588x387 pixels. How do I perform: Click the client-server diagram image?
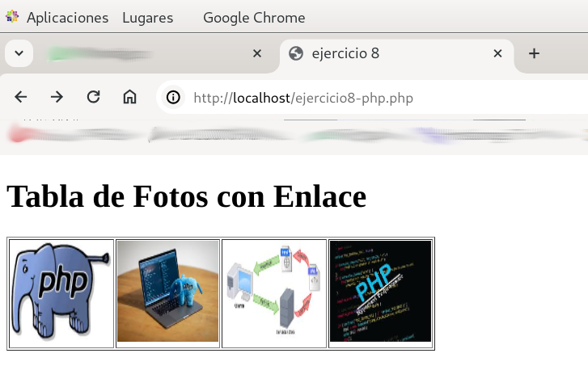pos(274,291)
